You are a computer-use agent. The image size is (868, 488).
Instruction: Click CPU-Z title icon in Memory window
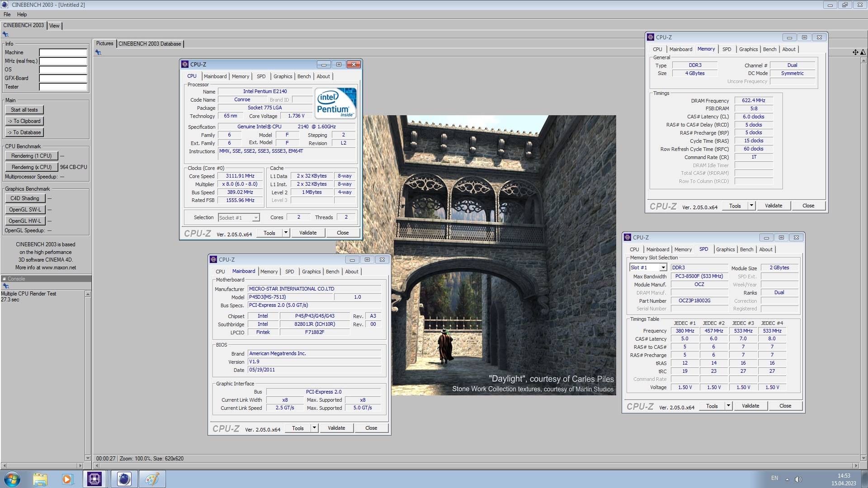point(651,38)
